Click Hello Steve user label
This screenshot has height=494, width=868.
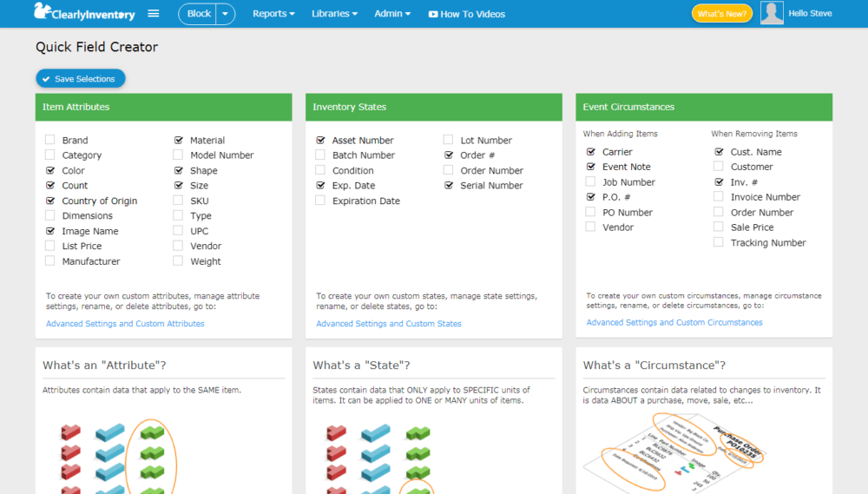click(810, 13)
